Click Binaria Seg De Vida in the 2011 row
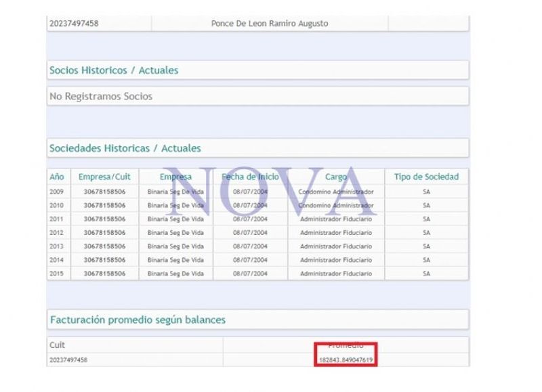 tap(175, 219)
